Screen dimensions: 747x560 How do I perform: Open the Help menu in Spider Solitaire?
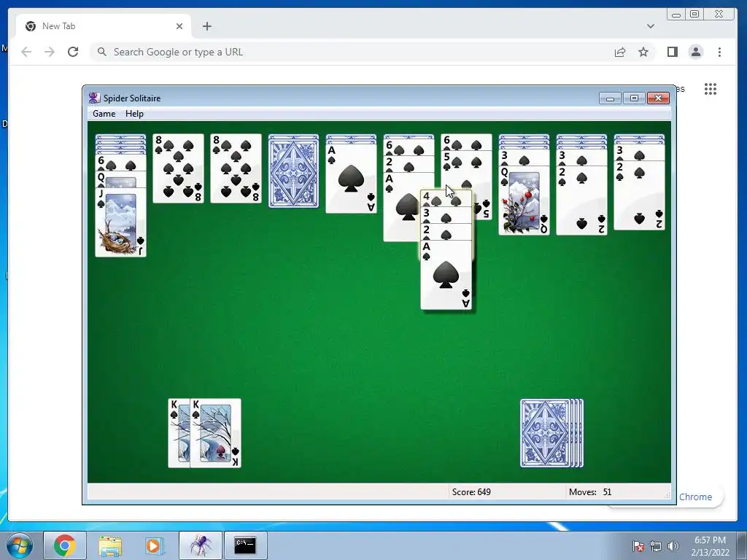134,113
